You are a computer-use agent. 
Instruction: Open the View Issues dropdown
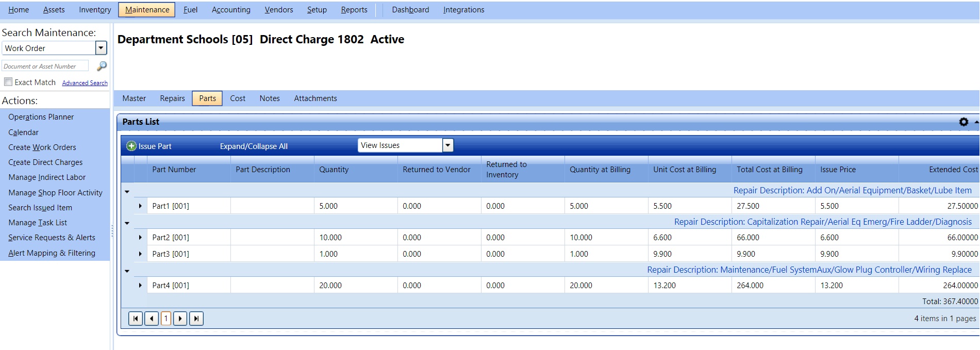coord(448,145)
